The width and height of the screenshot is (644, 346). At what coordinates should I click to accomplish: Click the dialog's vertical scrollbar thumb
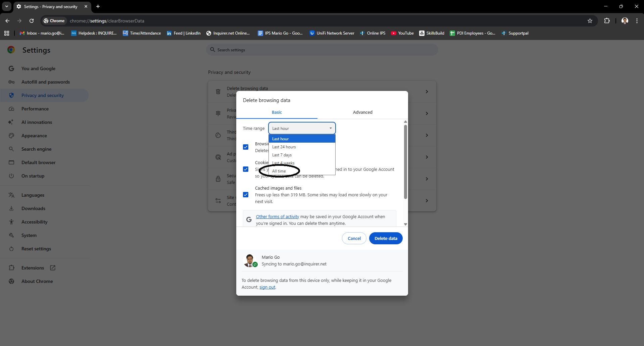coord(405,161)
